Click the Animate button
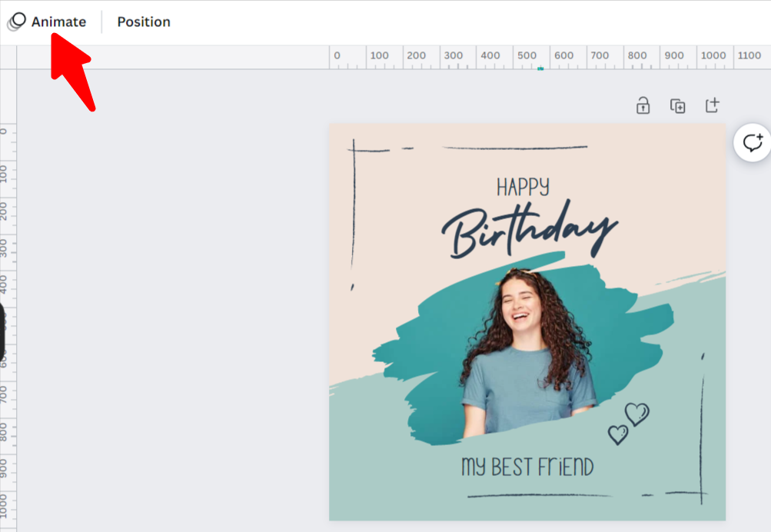Screen dimensions: 771x532 pyautogui.click(x=47, y=22)
